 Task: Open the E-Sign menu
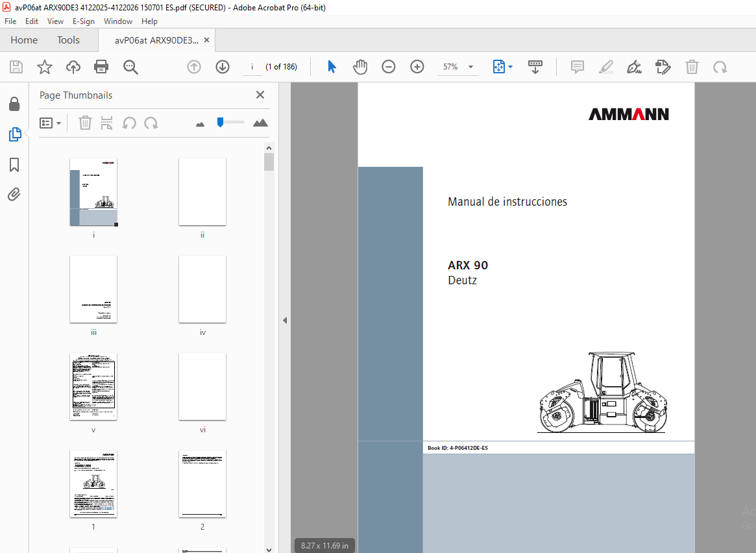coord(84,21)
